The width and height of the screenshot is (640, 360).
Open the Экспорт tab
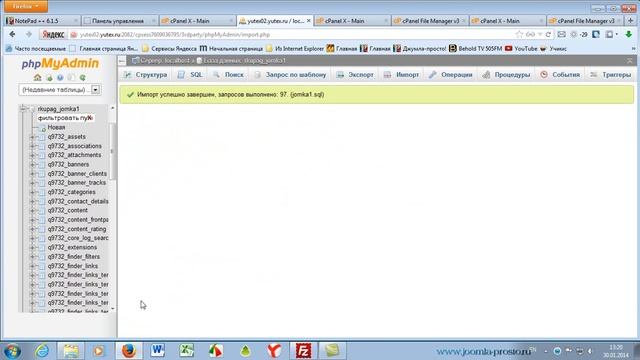[x=355, y=75]
